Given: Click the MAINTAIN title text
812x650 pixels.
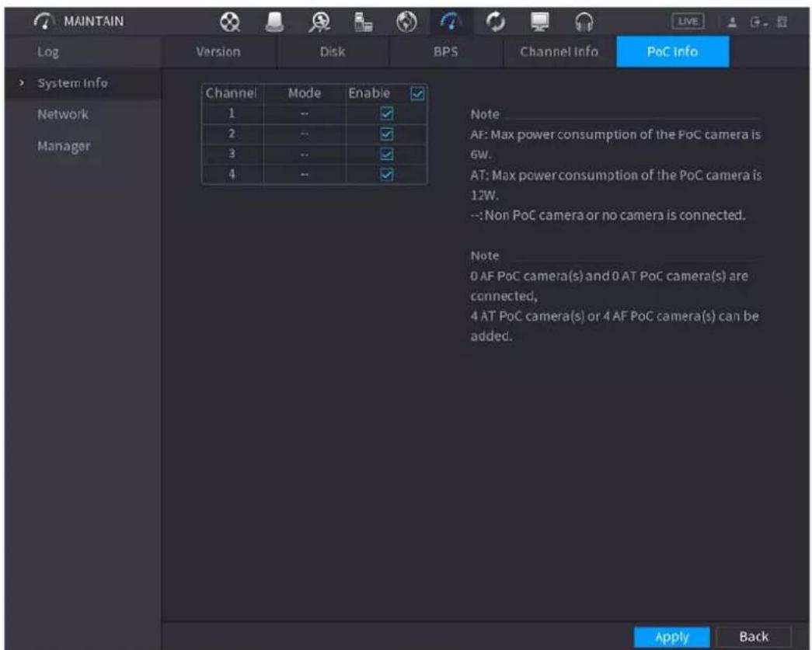Looking at the screenshot, I should (x=94, y=22).
